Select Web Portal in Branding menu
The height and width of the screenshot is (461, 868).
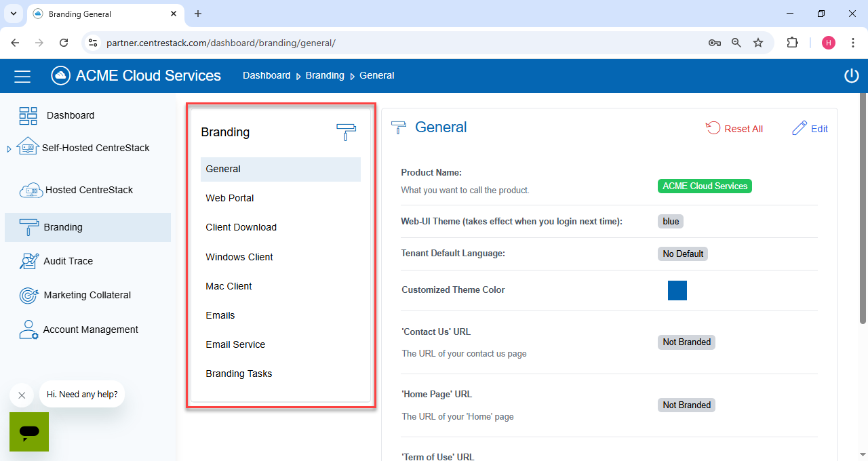[x=230, y=198]
